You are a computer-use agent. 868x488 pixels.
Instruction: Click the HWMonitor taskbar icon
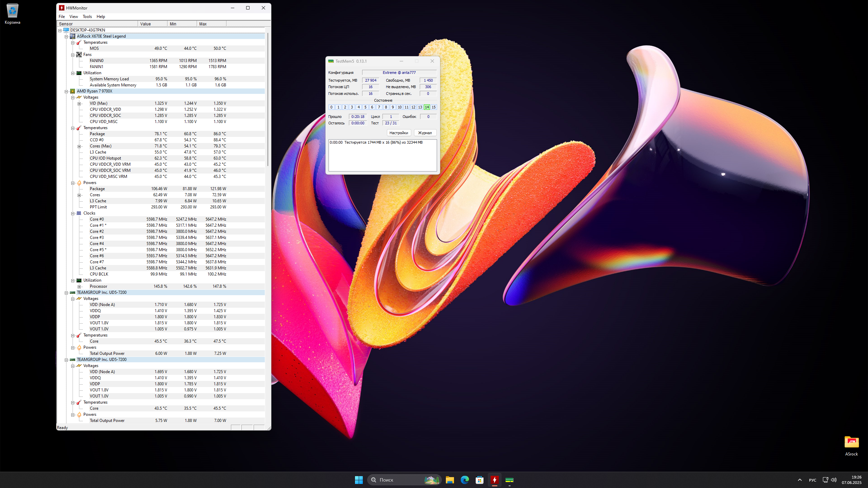494,480
